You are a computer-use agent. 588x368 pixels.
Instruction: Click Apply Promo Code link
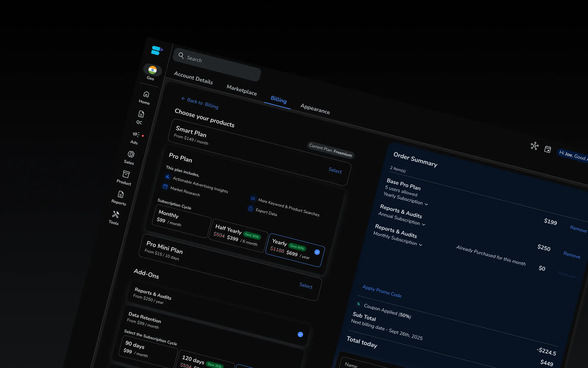[x=382, y=291]
